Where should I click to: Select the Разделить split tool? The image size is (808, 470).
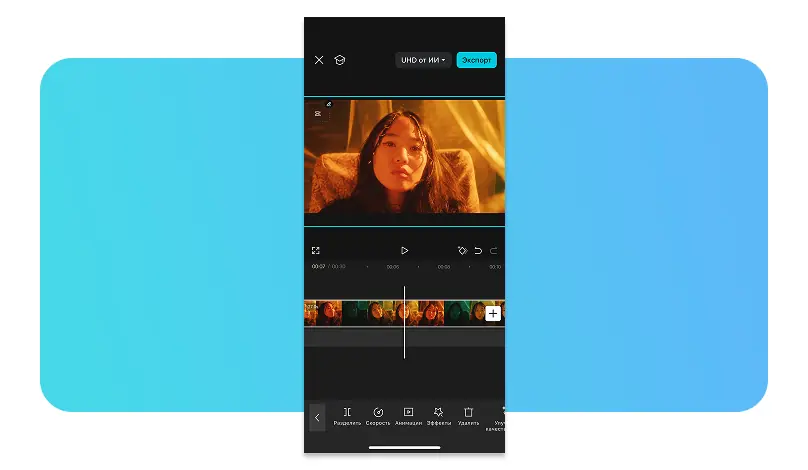[347, 416]
